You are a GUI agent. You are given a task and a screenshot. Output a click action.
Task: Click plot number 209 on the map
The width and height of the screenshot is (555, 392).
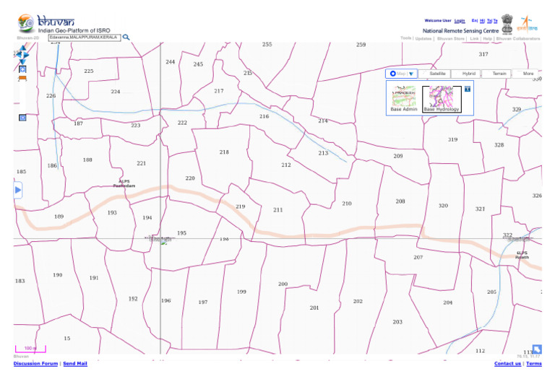click(398, 156)
